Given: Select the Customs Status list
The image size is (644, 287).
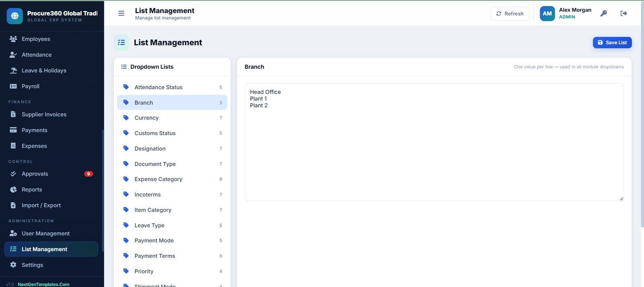Looking at the screenshot, I should pos(172,133).
